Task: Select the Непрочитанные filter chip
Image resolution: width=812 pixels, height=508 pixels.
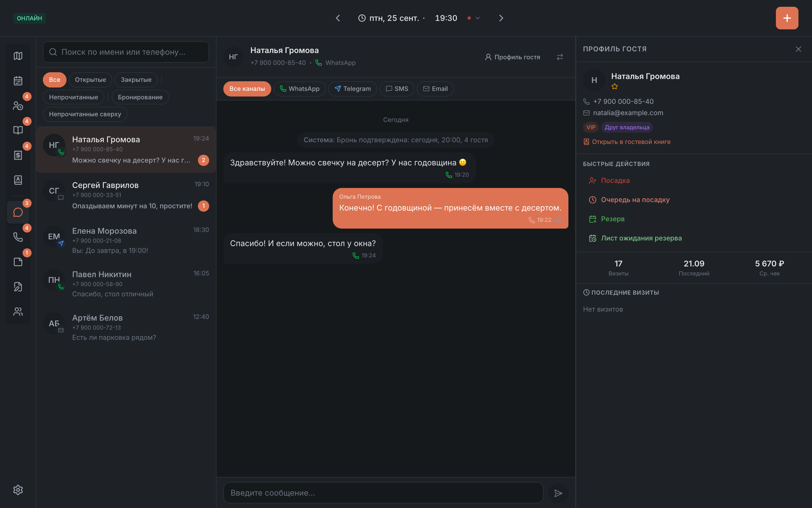Action: 74,97
